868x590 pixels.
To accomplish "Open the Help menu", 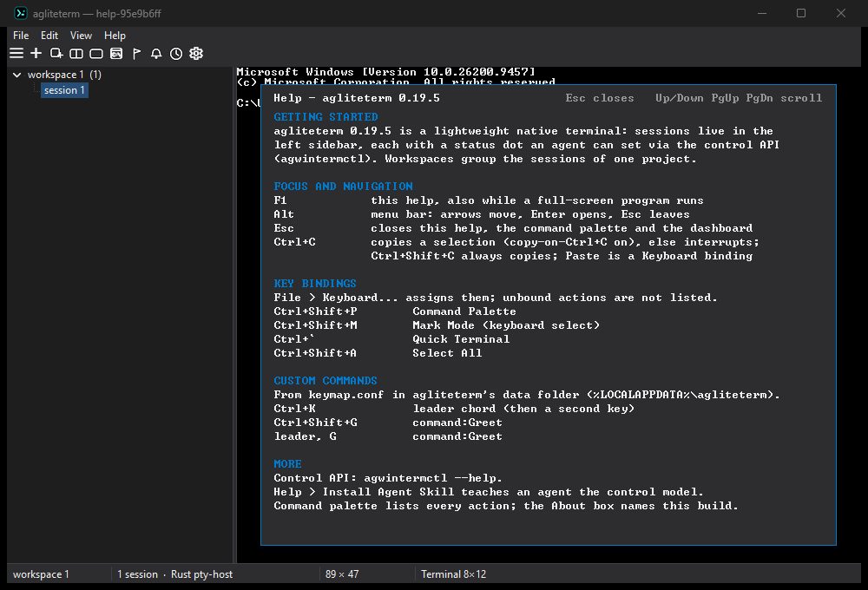I will click(x=115, y=36).
